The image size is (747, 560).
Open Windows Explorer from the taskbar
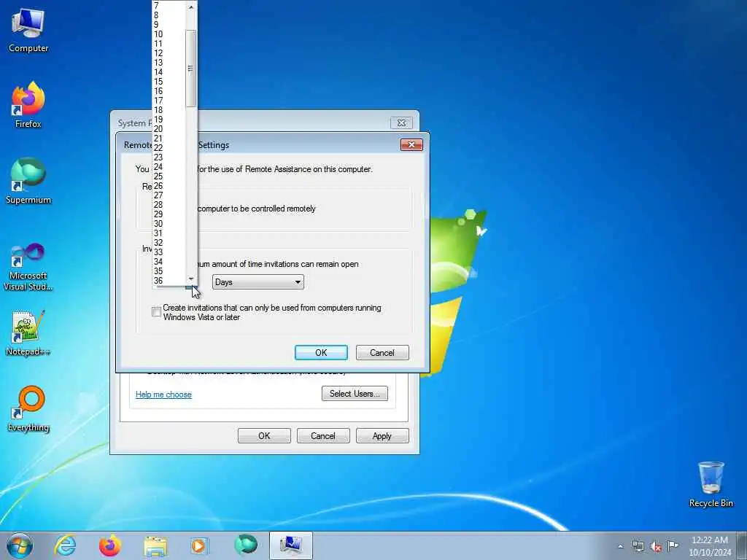click(155, 545)
